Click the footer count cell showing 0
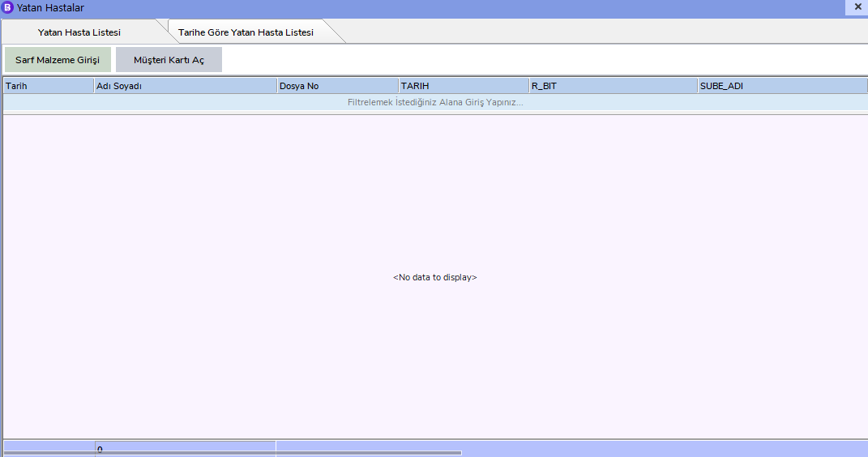The width and height of the screenshot is (868, 457). [x=186, y=449]
